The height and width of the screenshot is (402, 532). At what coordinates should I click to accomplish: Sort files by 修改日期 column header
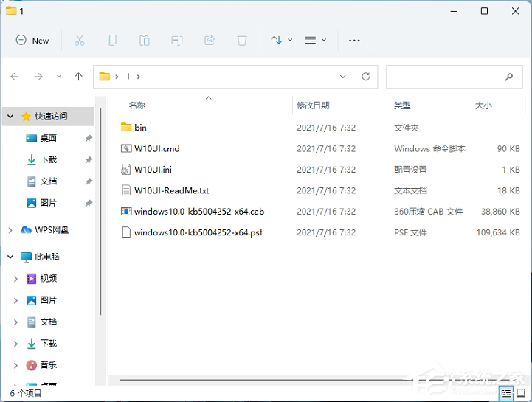pyautogui.click(x=313, y=105)
